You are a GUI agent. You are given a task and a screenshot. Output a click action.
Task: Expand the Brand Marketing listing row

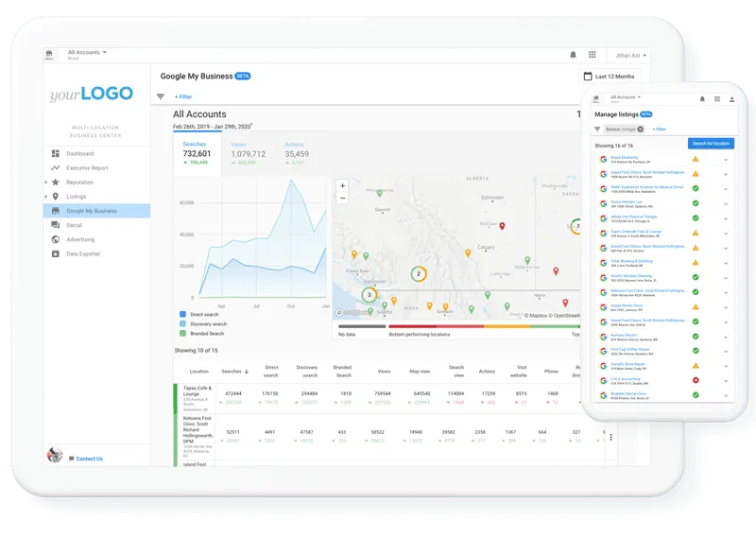point(725,159)
